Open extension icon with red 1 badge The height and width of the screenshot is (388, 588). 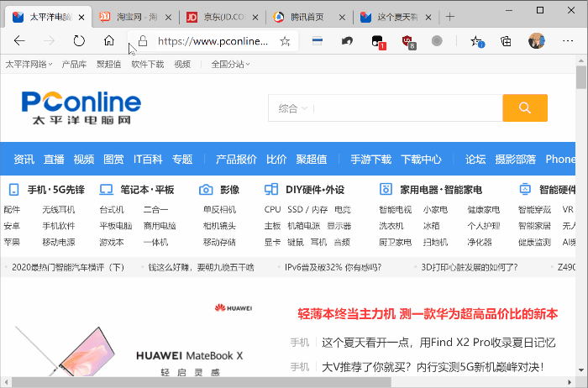click(378, 42)
